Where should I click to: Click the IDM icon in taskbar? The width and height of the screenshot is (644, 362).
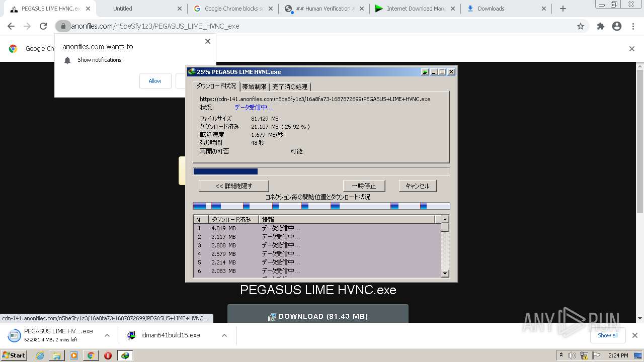pos(125,355)
